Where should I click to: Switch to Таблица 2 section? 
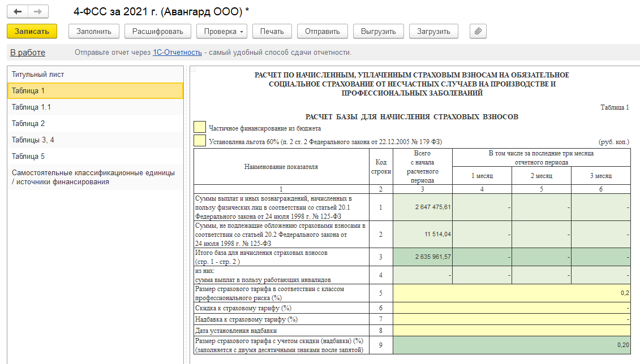point(28,123)
